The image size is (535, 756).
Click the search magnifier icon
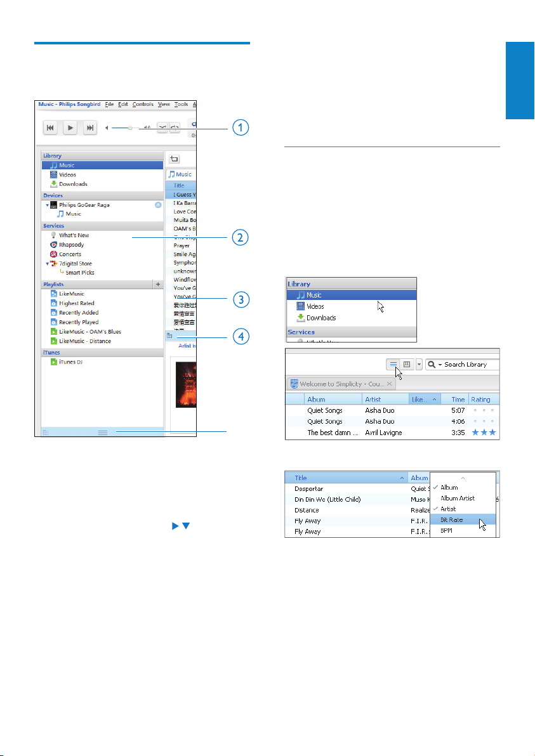pos(432,365)
